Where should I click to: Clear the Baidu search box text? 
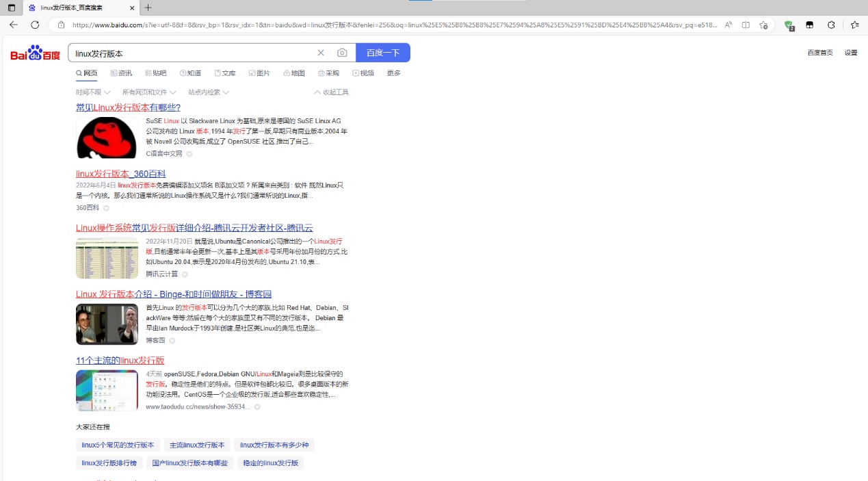[321, 53]
